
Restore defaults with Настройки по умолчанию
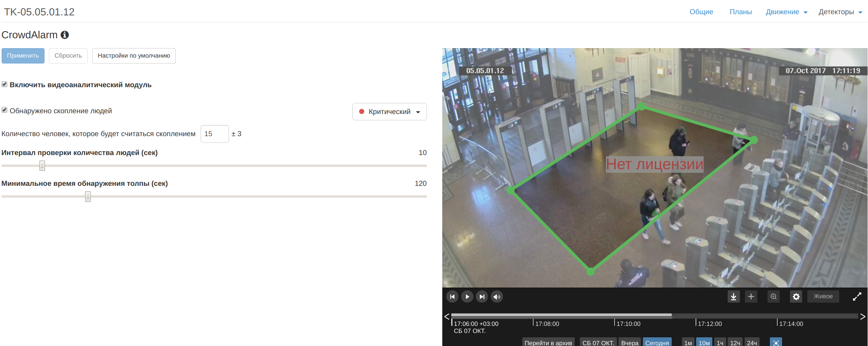(134, 56)
